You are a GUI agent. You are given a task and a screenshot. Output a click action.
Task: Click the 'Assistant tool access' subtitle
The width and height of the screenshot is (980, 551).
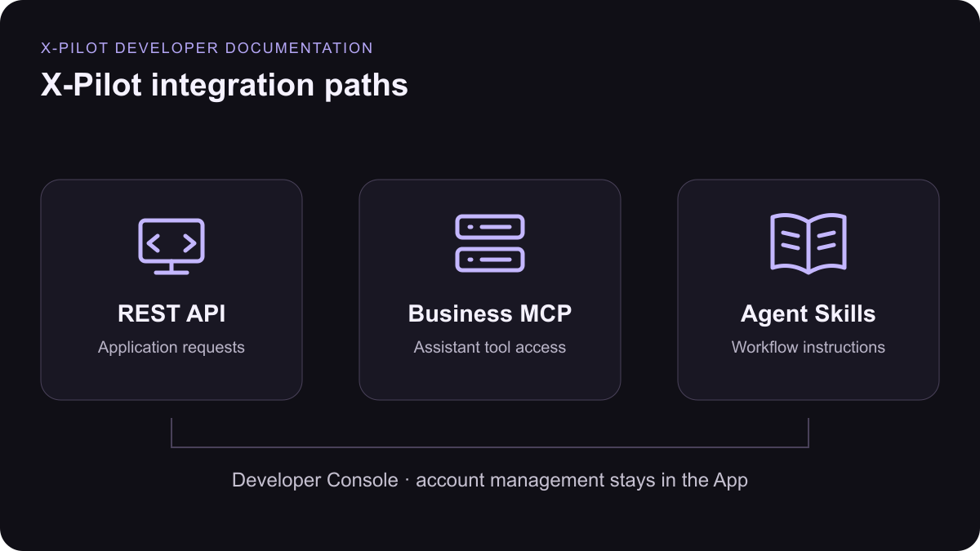[x=490, y=347]
